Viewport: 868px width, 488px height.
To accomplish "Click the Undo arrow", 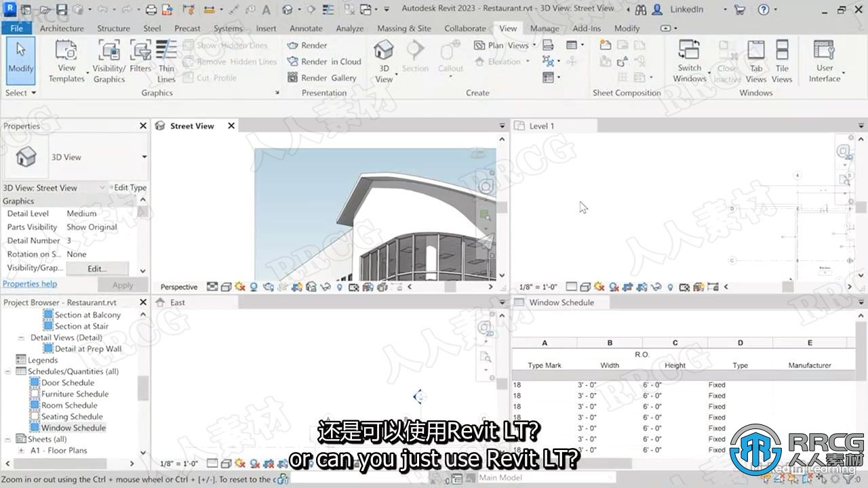I will click(102, 9).
